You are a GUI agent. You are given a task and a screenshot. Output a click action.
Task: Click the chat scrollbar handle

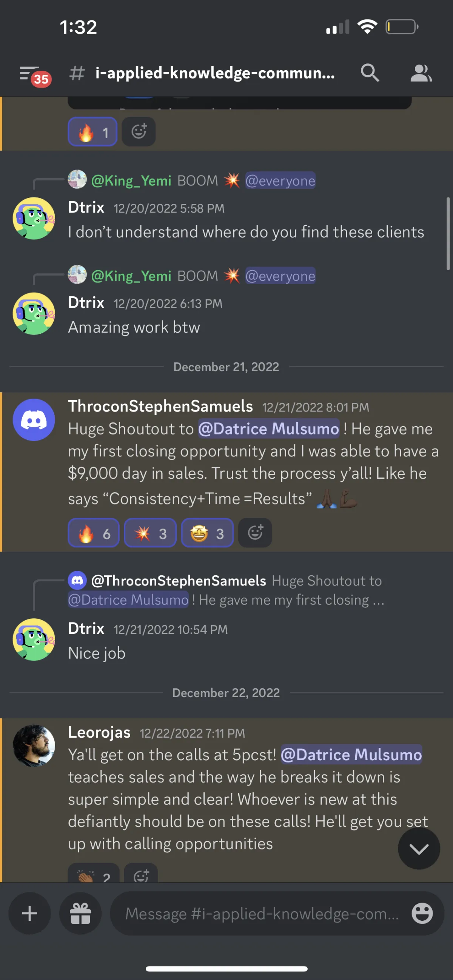[x=448, y=234]
